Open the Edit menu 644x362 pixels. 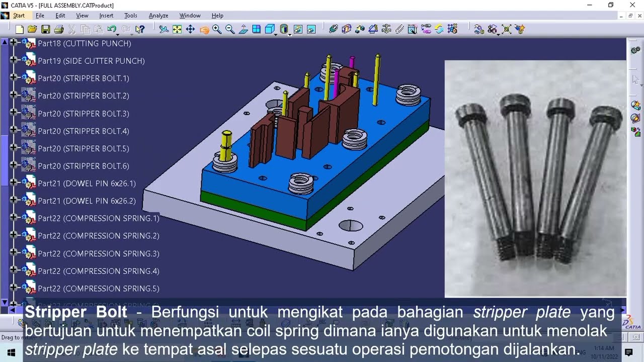(60, 16)
